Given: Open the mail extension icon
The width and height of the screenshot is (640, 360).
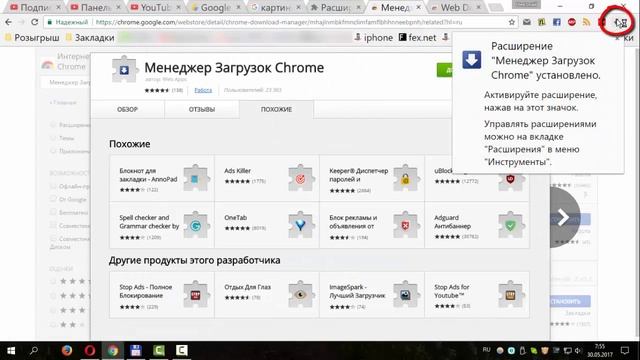Looking at the screenshot, I should [527, 22].
